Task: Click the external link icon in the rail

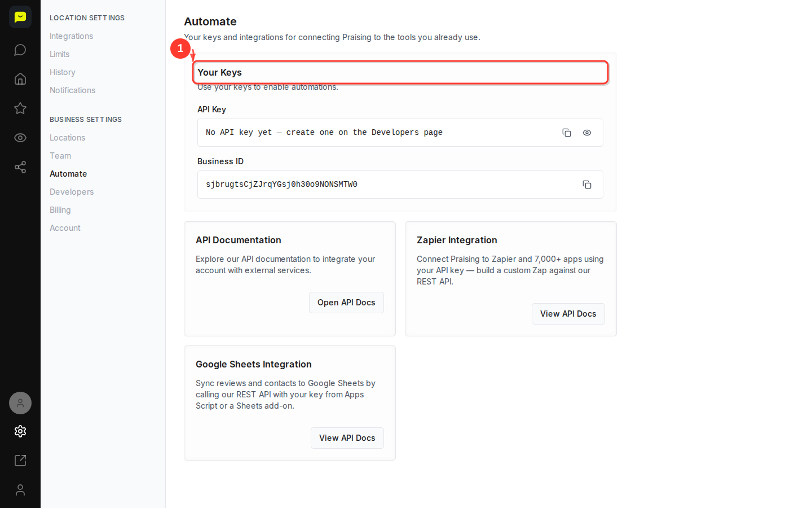Action: click(20, 461)
